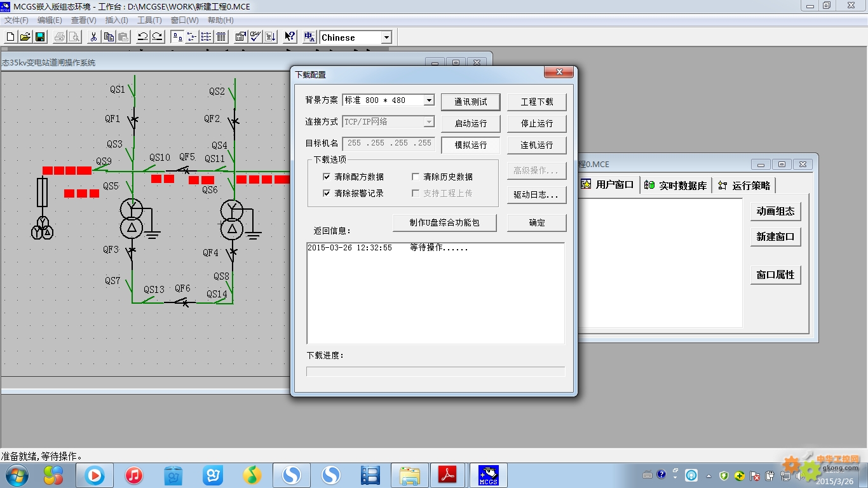
Task: Create a new project with the New icon
Action: (10, 37)
